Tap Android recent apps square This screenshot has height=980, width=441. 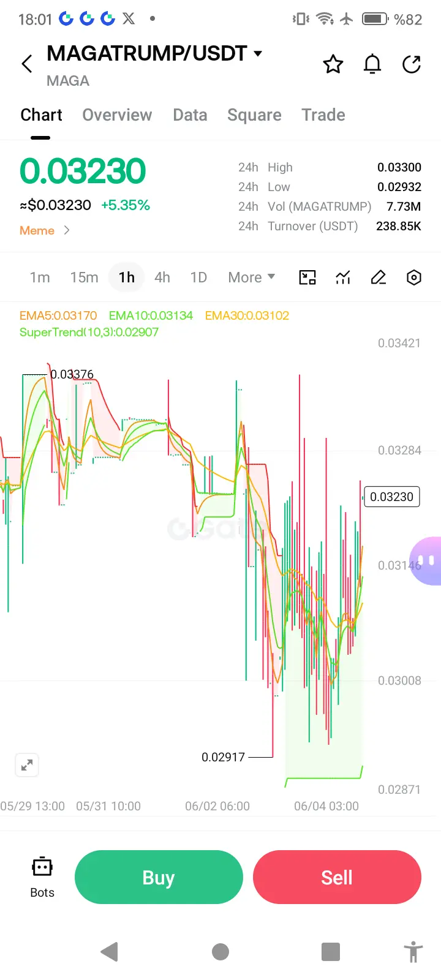tap(331, 952)
